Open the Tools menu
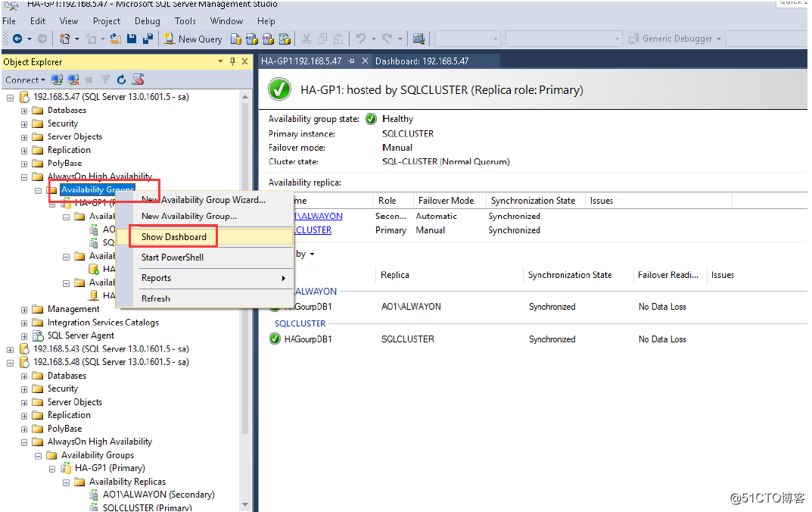Image resolution: width=812 pixels, height=512 pixels. [x=185, y=21]
